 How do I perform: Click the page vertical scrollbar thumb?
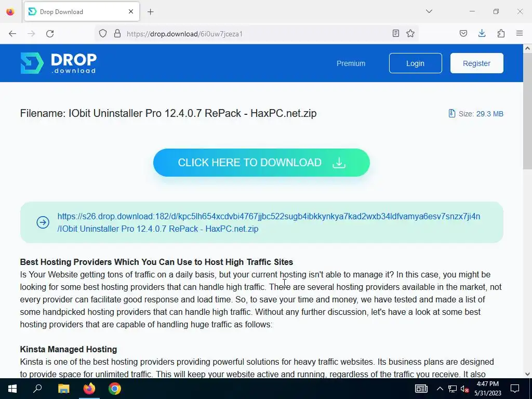click(x=527, y=112)
